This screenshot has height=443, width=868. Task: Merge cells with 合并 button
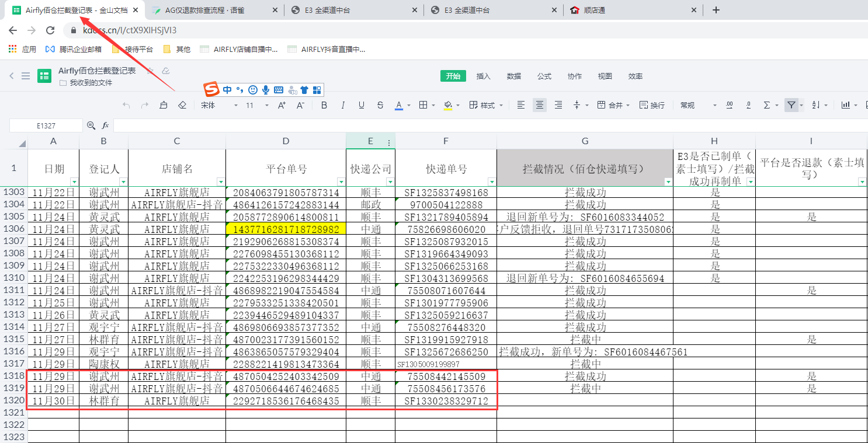[x=613, y=105]
